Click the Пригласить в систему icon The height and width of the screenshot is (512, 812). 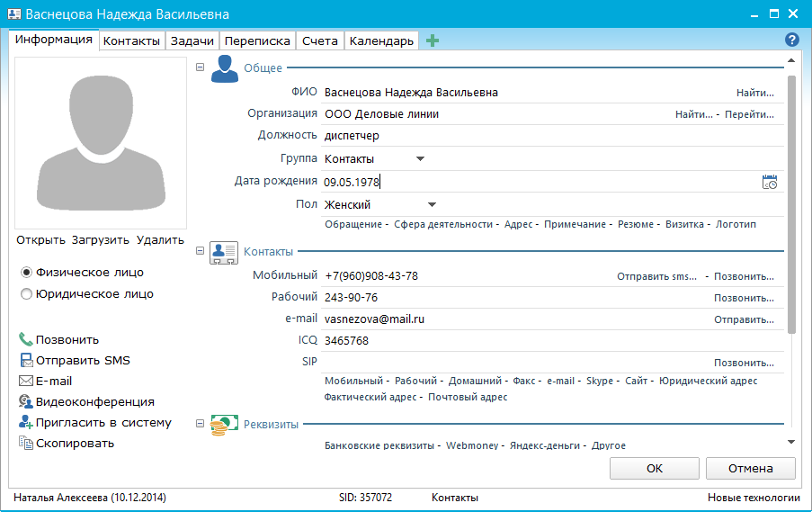tap(25, 423)
